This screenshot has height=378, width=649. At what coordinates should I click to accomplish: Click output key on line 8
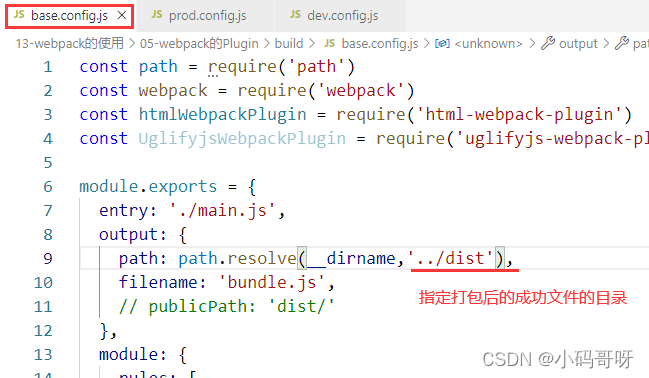coord(128,235)
